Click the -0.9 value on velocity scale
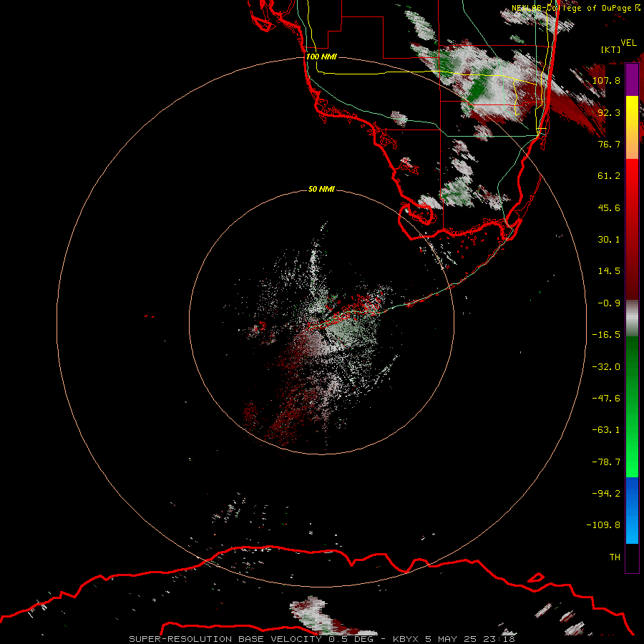The width and height of the screenshot is (644, 644). click(x=609, y=303)
